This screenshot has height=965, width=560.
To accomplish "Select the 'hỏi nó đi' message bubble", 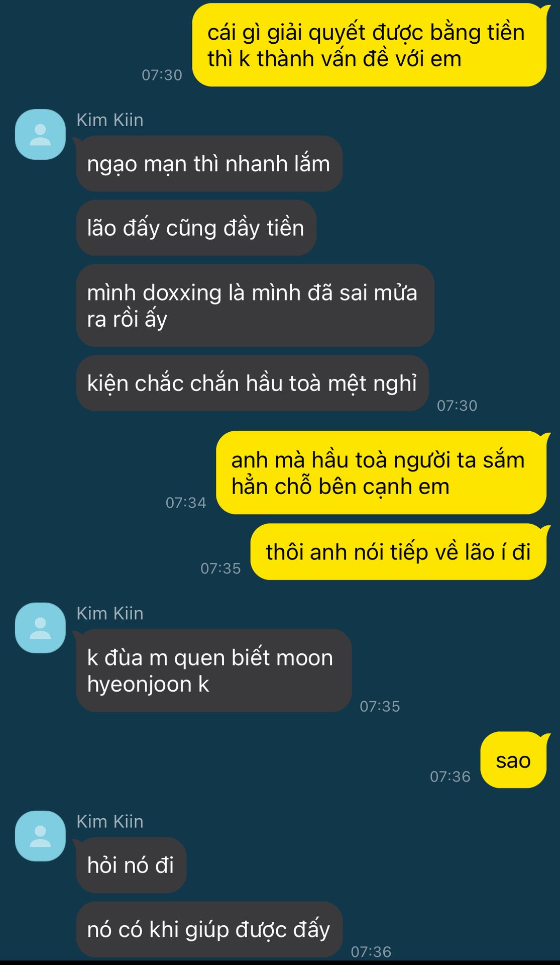I will coord(131,865).
